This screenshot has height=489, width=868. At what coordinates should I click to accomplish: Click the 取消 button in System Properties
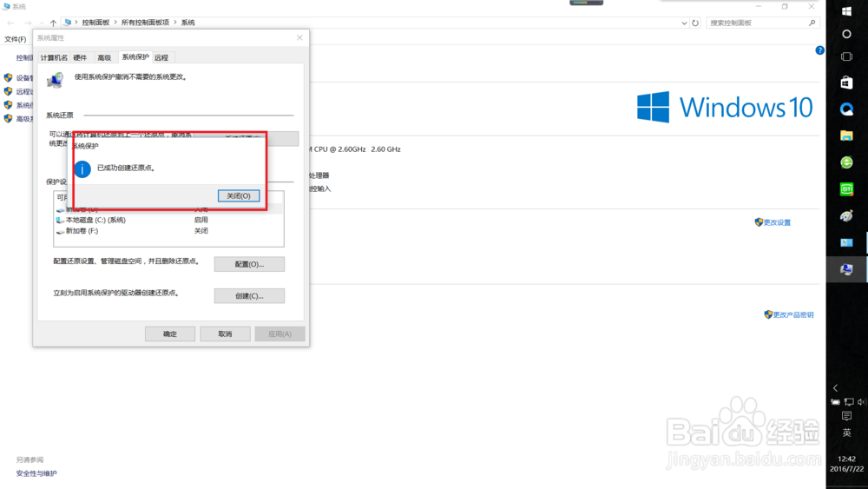coord(225,334)
